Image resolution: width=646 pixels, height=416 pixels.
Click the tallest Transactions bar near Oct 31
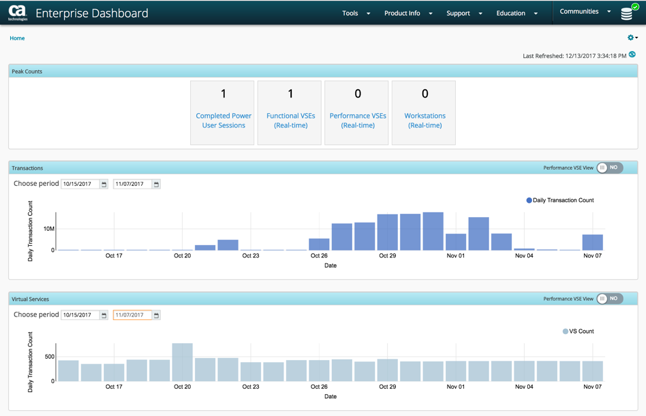coord(433,231)
